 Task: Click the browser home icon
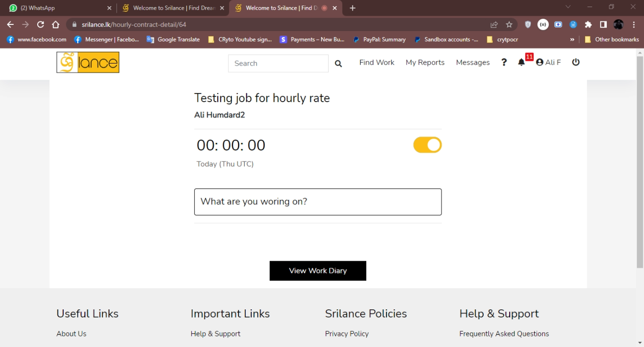click(x=56, y=24)
